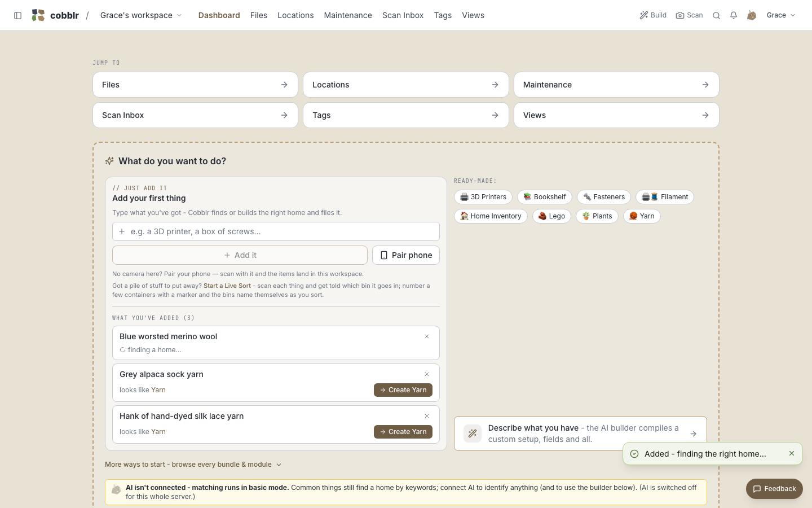Click Grace's avatar icon
Screen dimensions: 812x508
click(752, 15)
